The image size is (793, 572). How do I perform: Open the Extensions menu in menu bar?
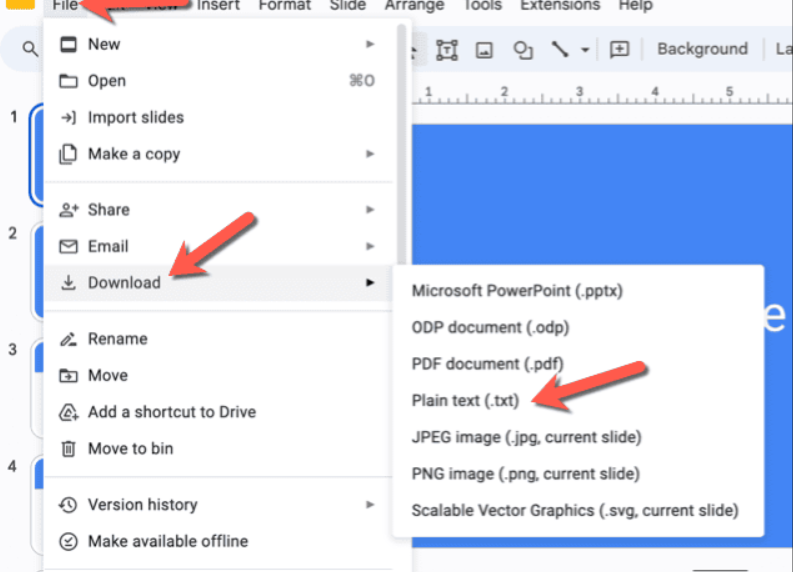coord(559,6)
